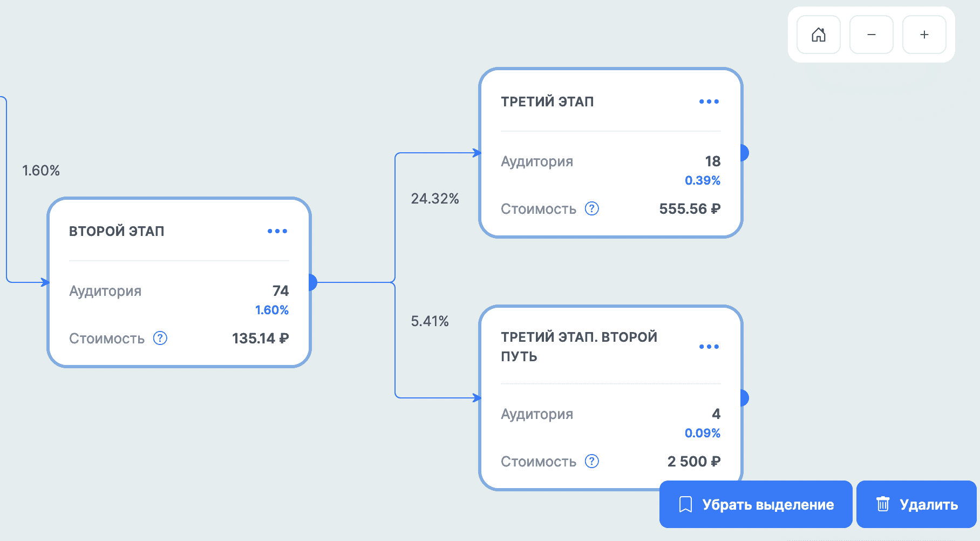Viewport: 980px width, 541px height.
Task: Zoom in with the plus button
Action: click(924, 35)
